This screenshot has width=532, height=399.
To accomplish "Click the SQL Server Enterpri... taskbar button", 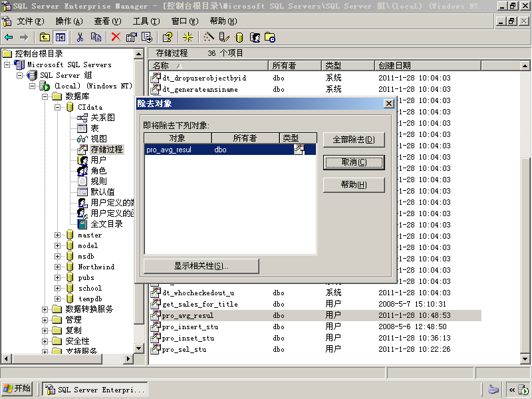I will [x=95, y=390].
